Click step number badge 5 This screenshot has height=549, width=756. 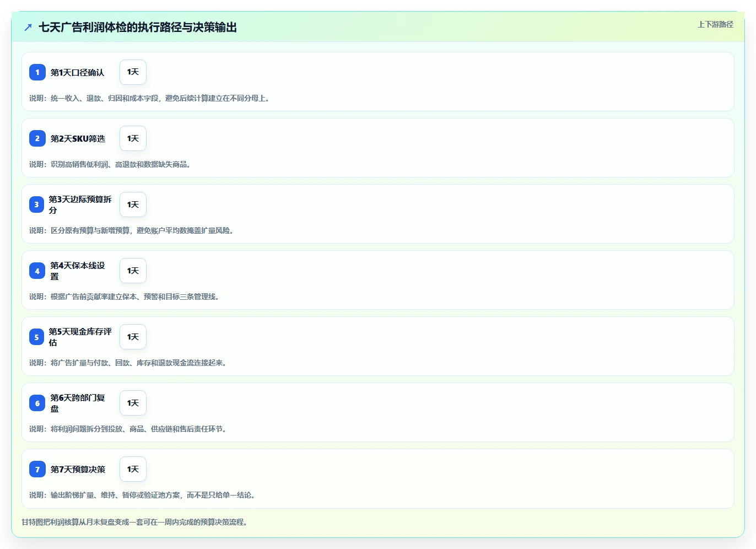coord(37,337)
